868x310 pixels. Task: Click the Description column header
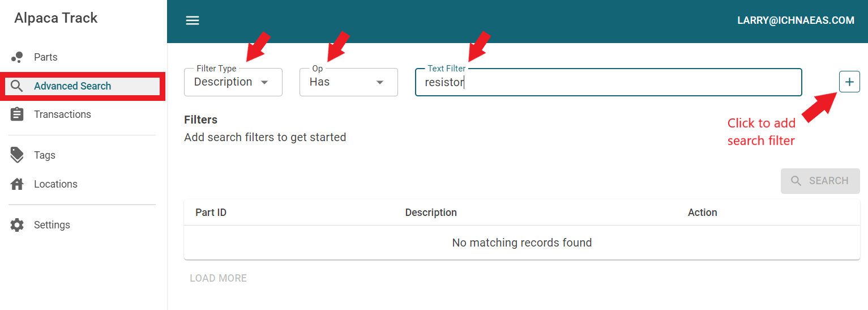431,213
